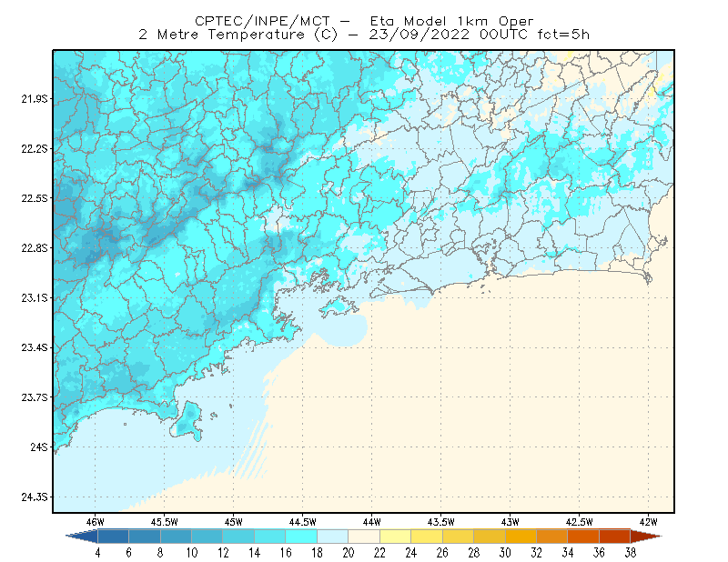Image resolution: width=728 pixels, height=562 pixels.
Task: Click the large island near 45.3W 23.85S
Action: (x=187, y=421)
